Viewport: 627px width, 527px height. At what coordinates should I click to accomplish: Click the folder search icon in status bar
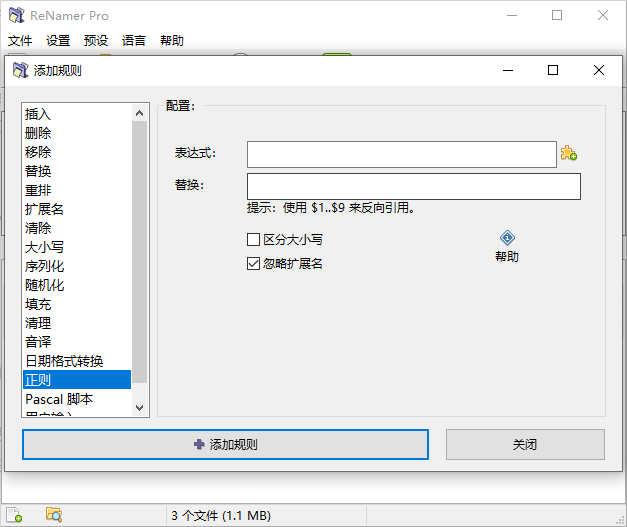(x=54, y=515)
